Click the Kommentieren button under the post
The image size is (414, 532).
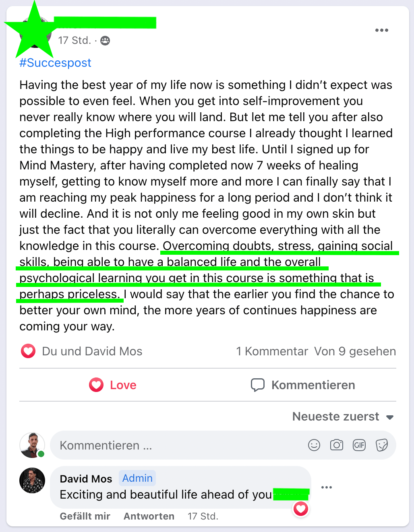coord(303,385)
